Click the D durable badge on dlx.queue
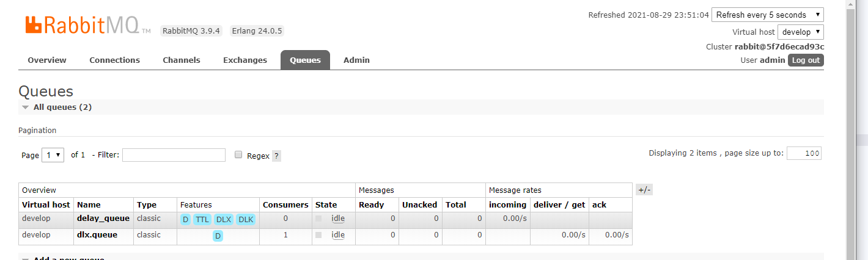 (x=218, y=236)
